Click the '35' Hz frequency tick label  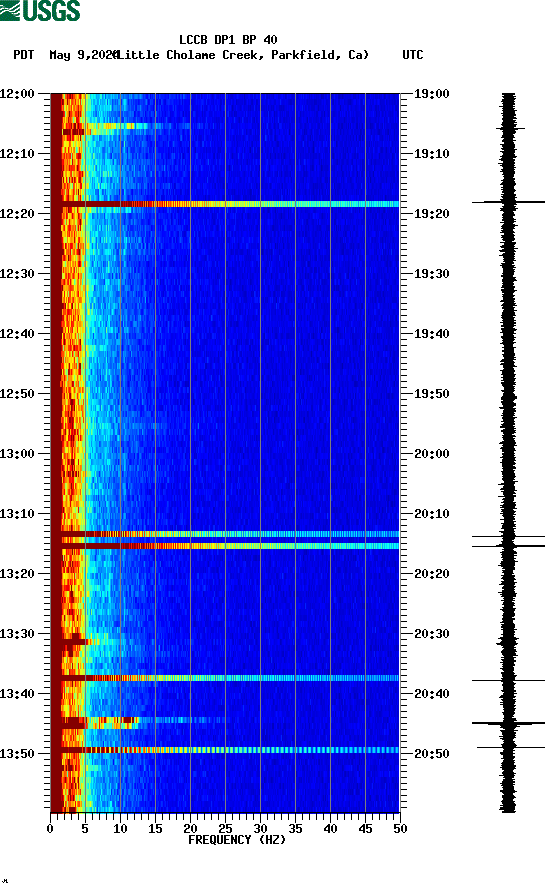[295, 829]
